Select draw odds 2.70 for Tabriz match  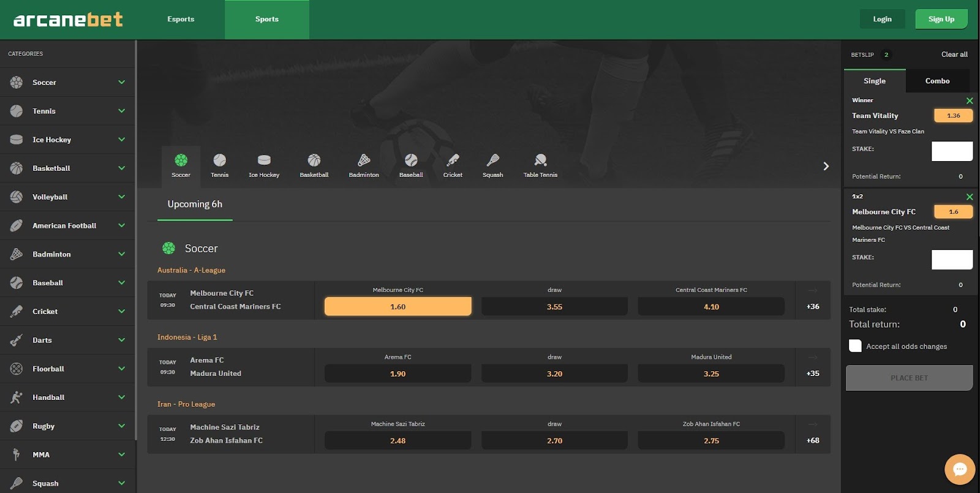click(554, 440)
